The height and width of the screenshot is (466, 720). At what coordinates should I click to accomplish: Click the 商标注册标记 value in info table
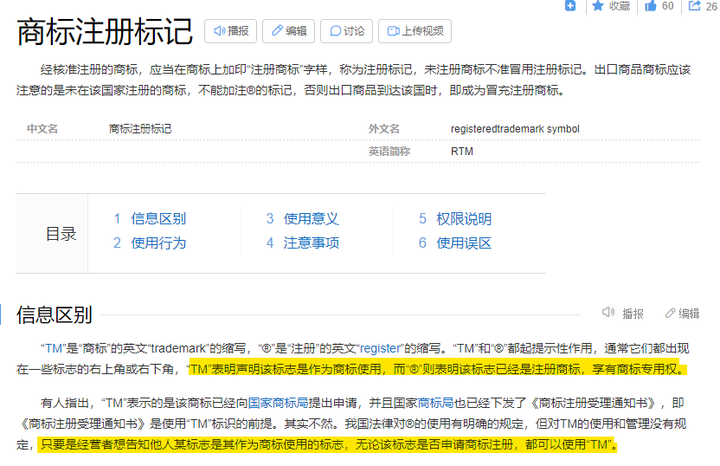[140, 129]
